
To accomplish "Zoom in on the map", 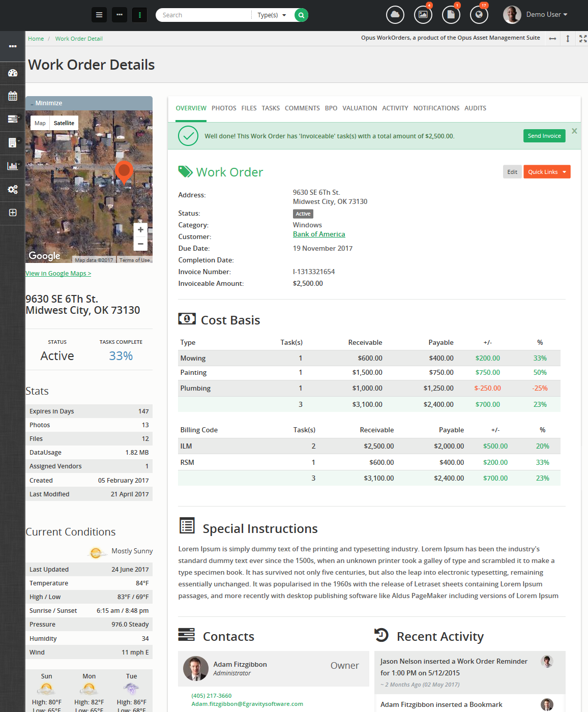I will (140, 230).
